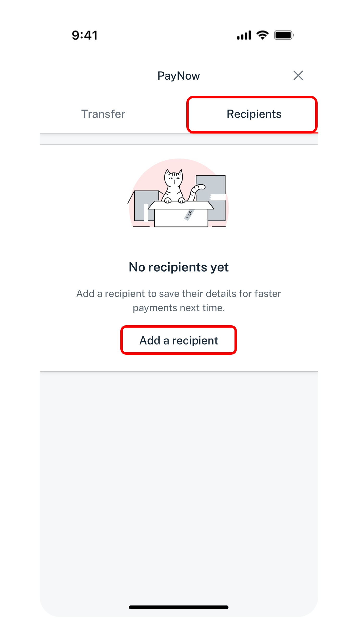The height and width of the screenshot is (644, 358).
Task: Tap the PayNow title text
Action: pos(179,76)
